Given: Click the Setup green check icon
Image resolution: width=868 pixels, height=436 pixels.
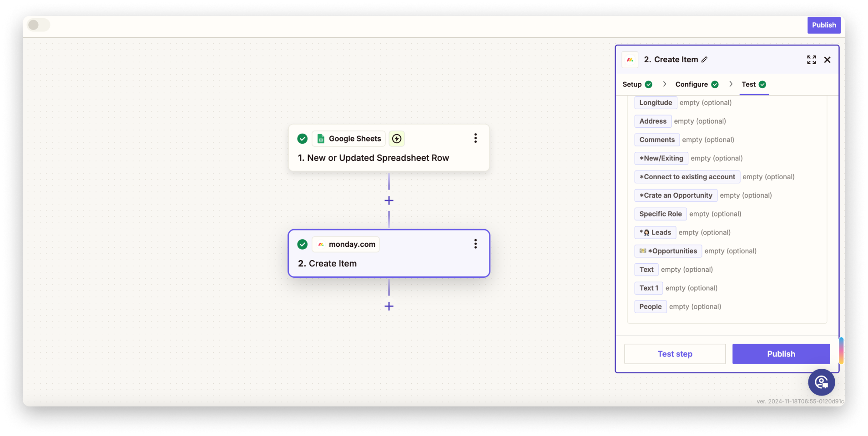Looking at the screenshot, I should point(649,85).
